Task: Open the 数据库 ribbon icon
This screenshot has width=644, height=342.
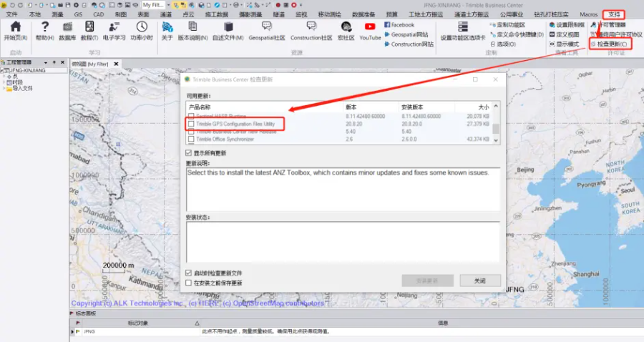Action: click(67, 27)
